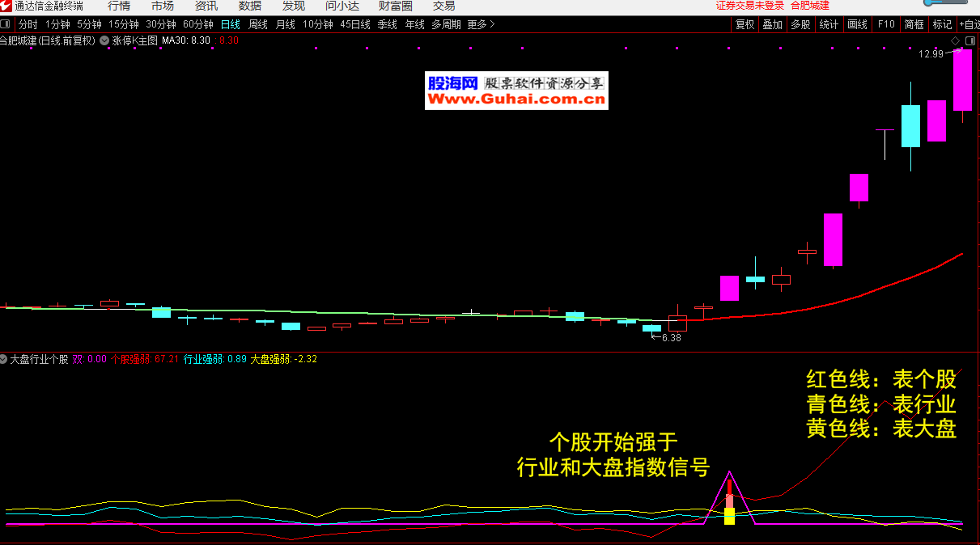Click the 标记 mark tool
This screenshot has height=545, width=980.
[x=942, y=24]
